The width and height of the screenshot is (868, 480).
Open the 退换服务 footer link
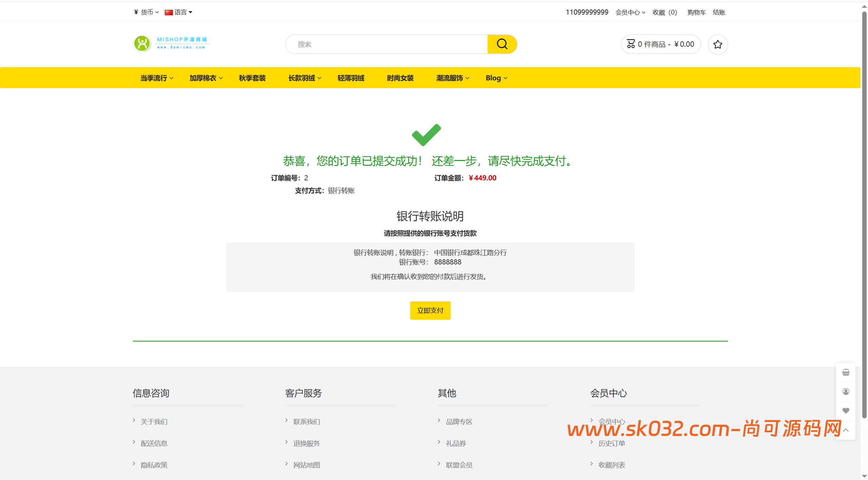coord(306,443)
